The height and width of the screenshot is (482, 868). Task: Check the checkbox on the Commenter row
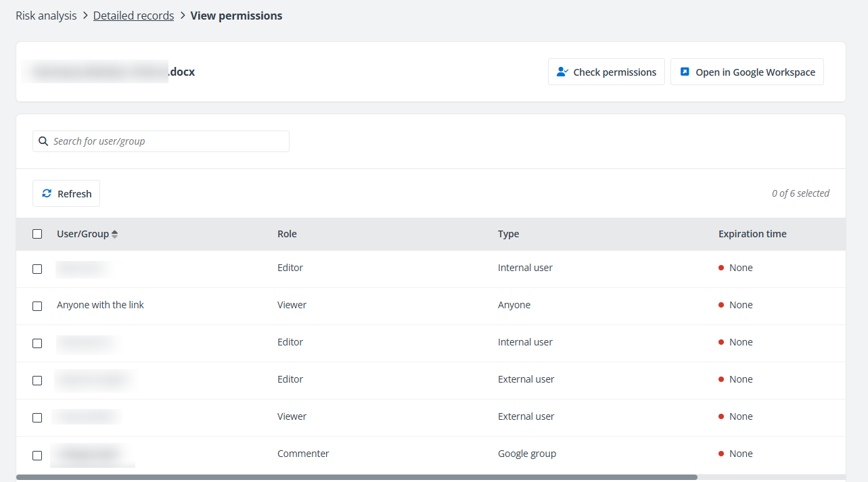pos(37,455)
